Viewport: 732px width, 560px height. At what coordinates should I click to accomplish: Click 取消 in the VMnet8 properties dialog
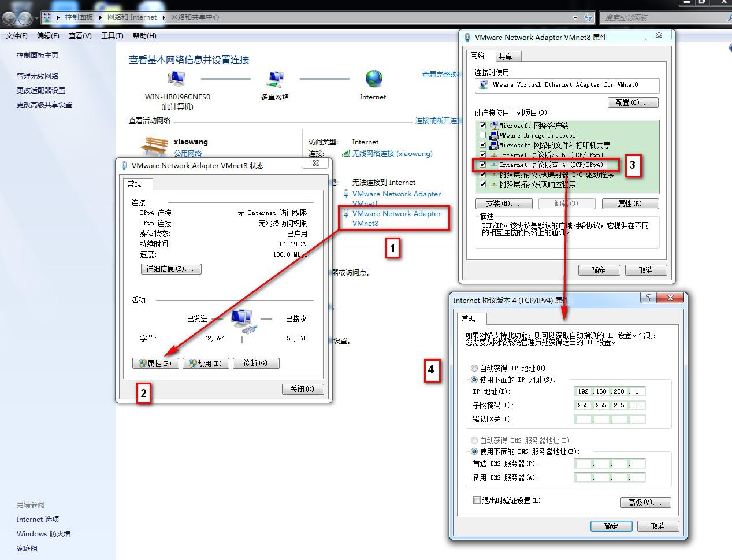click(x=646, y=270)
